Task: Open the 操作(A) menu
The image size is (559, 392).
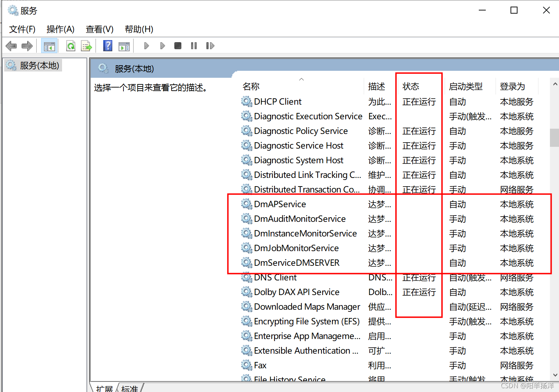Action: pos(61,29)
